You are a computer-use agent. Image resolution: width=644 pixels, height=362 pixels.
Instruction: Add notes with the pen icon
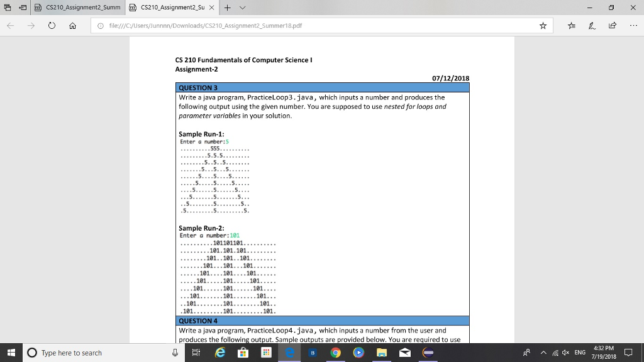click(592, 25)
